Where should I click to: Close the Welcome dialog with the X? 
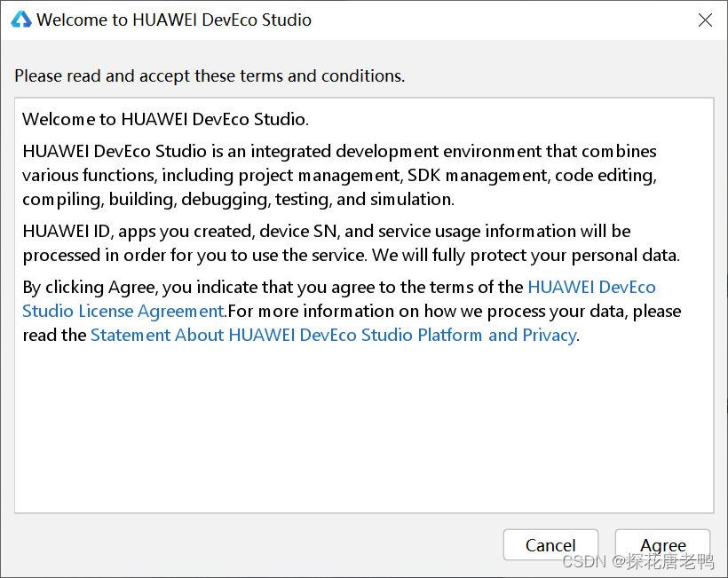click(x=705, y=20)
